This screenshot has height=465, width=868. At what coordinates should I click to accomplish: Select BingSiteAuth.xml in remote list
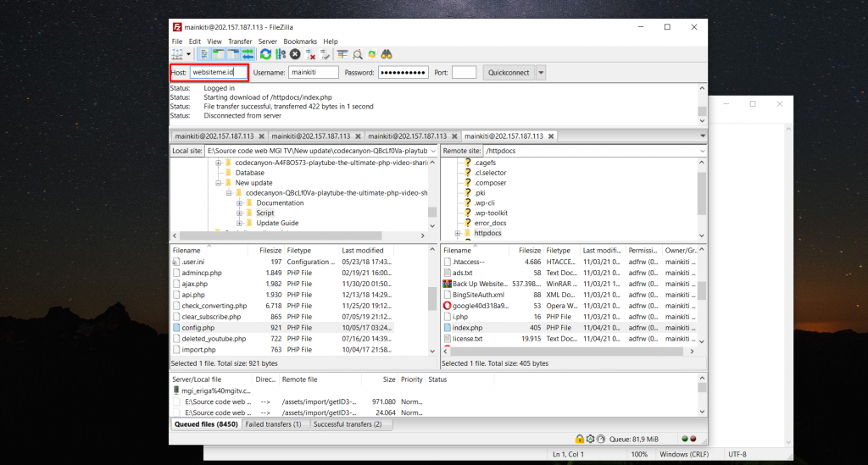point(478,295)
